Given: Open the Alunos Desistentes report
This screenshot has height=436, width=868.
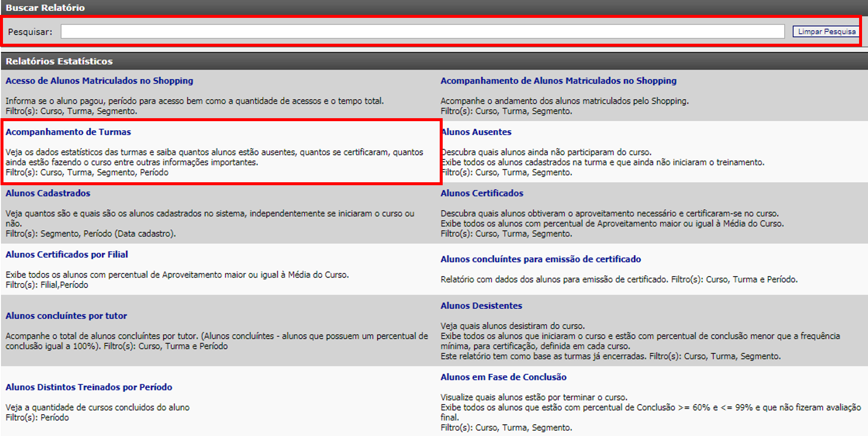Looking at the screenshot, I should (x=481, y=306).
